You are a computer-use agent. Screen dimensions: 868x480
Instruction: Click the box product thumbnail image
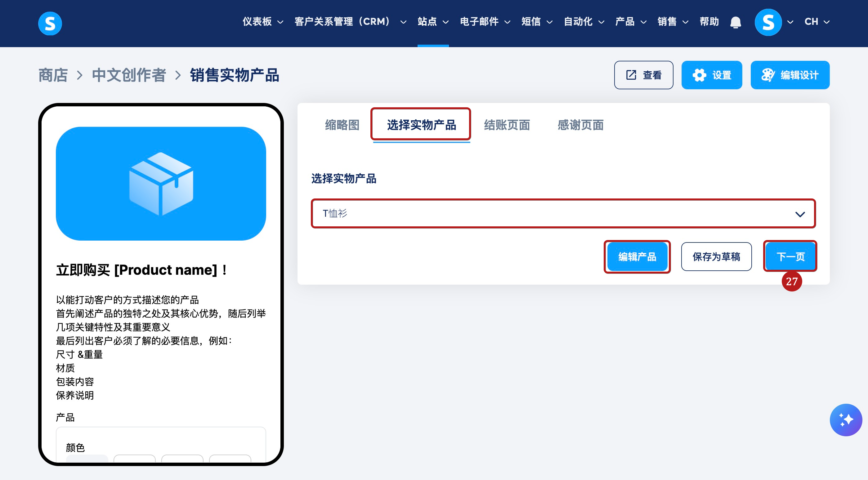[161, 183]
